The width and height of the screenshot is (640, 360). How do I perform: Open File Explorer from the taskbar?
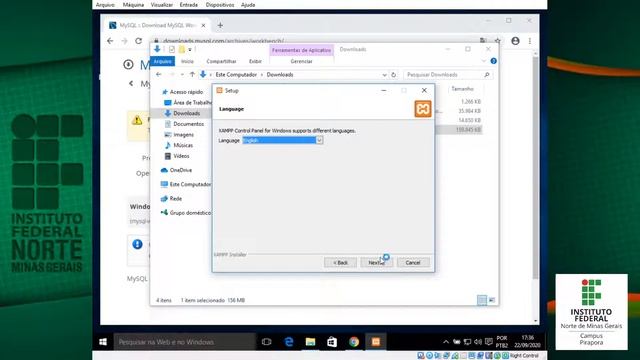click(310, 342)
